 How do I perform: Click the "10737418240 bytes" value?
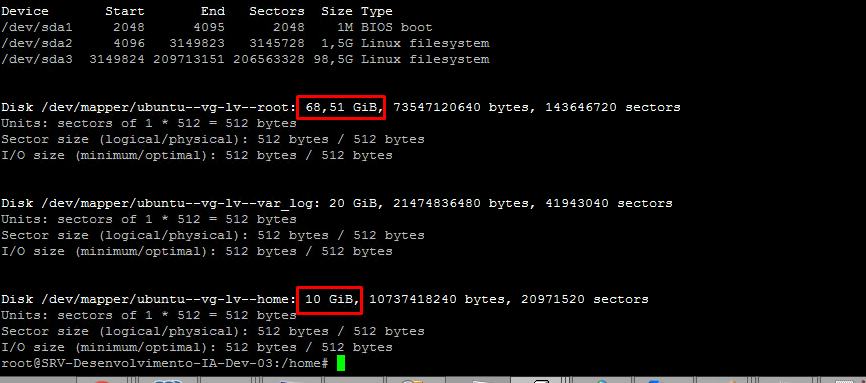pos(437,300)
